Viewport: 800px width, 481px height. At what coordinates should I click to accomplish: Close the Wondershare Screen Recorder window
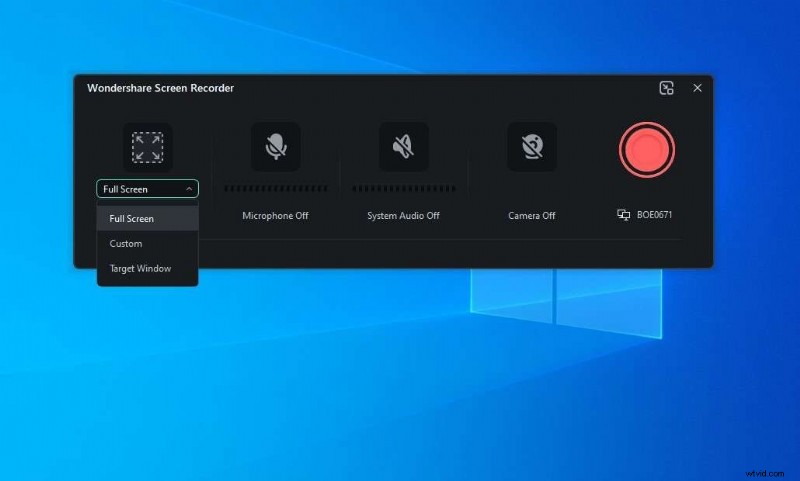coord(697,88)
